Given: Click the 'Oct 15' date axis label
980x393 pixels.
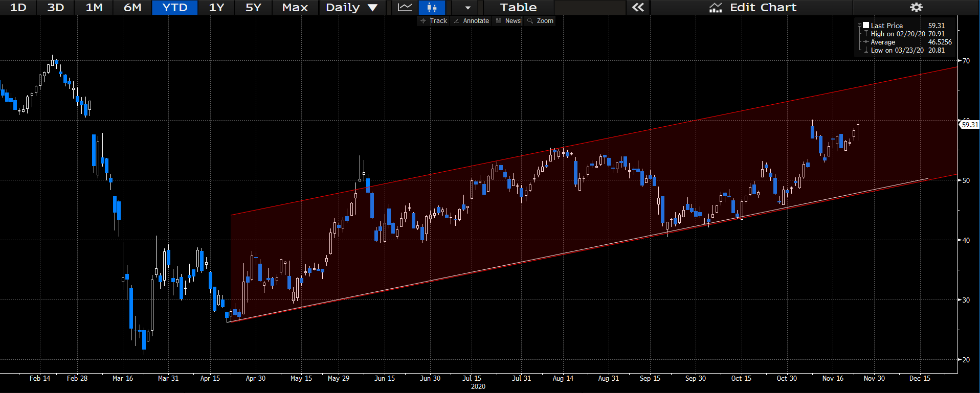Looking at the screenshot, I should click(x=741, y=378).
